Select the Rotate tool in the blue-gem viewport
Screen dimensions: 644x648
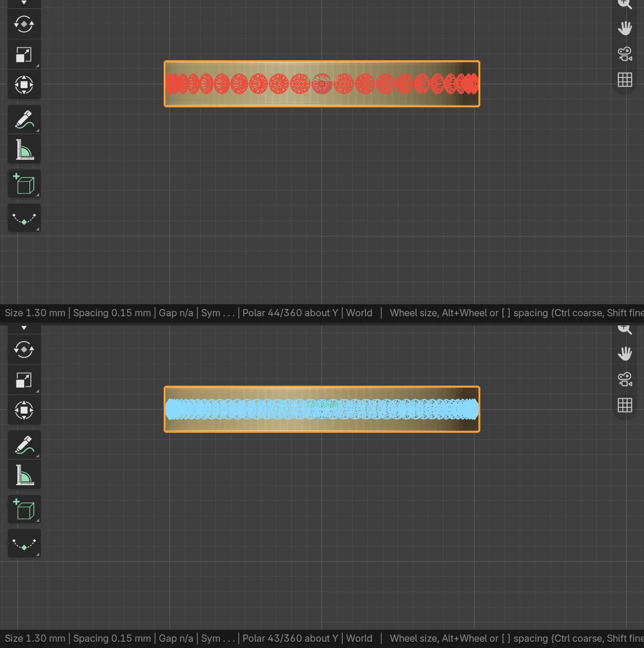pos(24,350)
